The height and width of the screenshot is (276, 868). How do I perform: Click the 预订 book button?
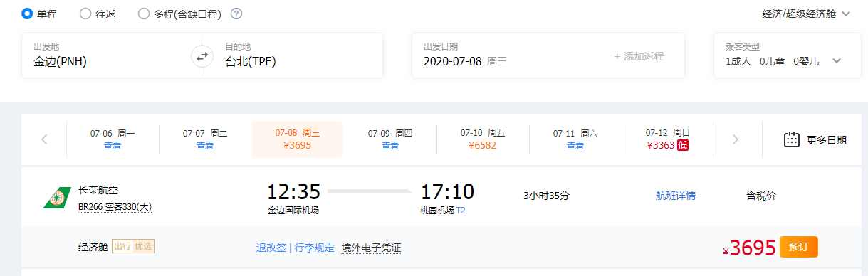(x=799, y=247)
